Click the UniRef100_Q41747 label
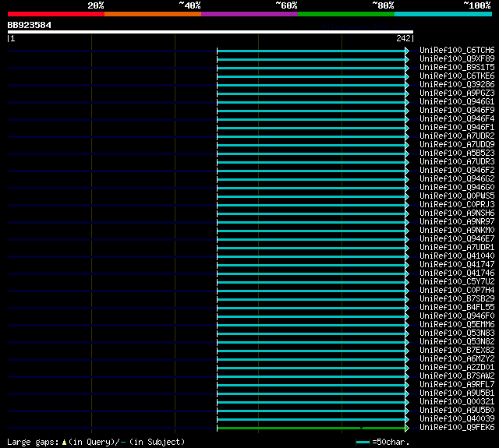 click(x=457, y=265)
